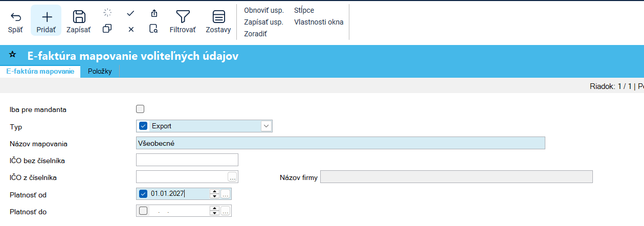644x226 pixels.
Task: Click the Riadok: 1 / 1 row counter
Action: pos(611,87)
